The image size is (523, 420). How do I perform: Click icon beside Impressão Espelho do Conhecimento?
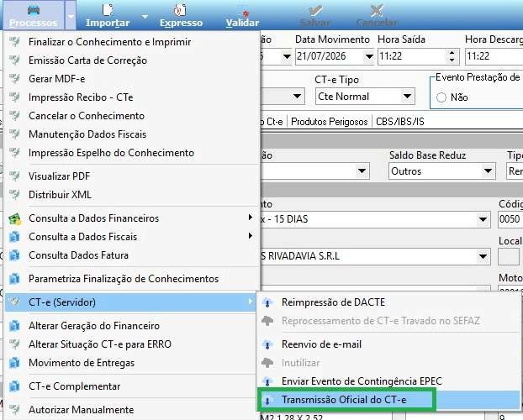pos(14,153)
